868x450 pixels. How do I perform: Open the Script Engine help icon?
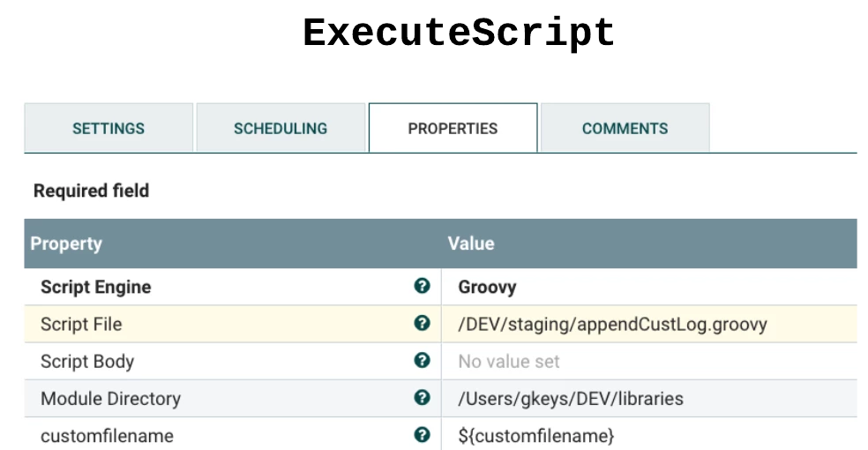click(x=422, y=286)
